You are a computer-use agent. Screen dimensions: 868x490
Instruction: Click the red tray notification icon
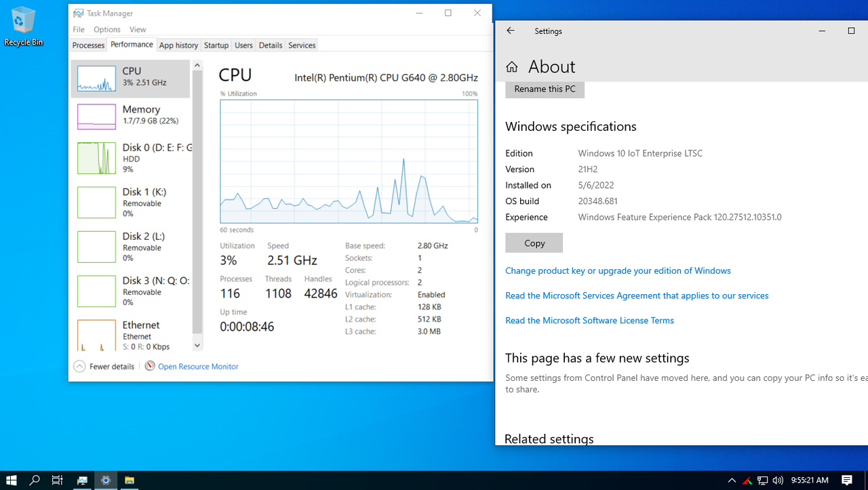(x=747, y=481)
